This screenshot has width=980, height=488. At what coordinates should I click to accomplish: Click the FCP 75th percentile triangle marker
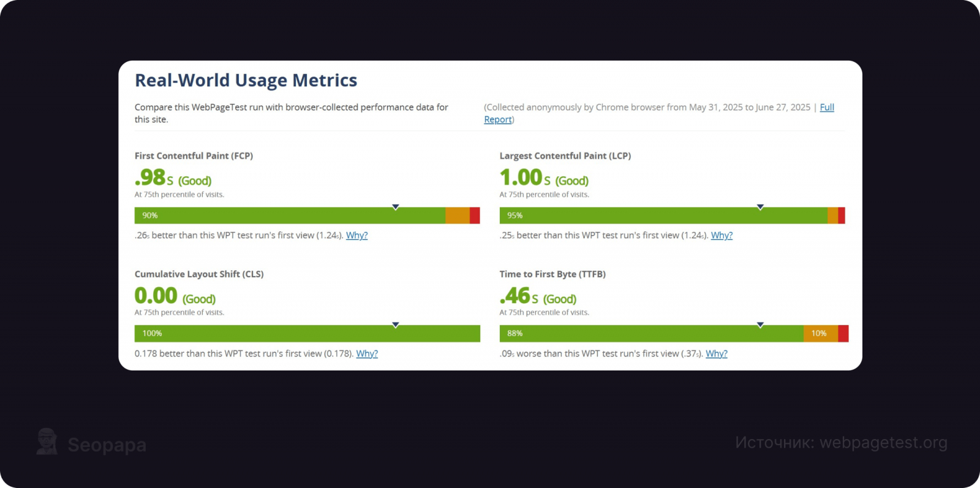396,207
